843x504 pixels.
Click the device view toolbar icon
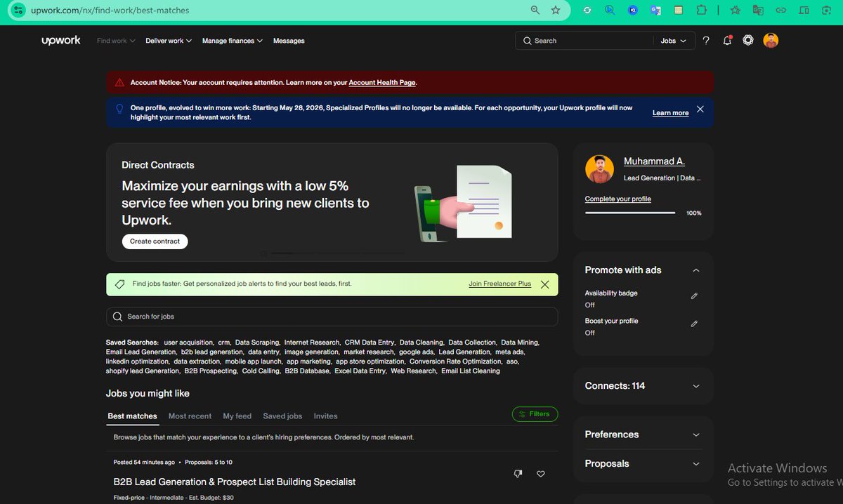(804, 11)
